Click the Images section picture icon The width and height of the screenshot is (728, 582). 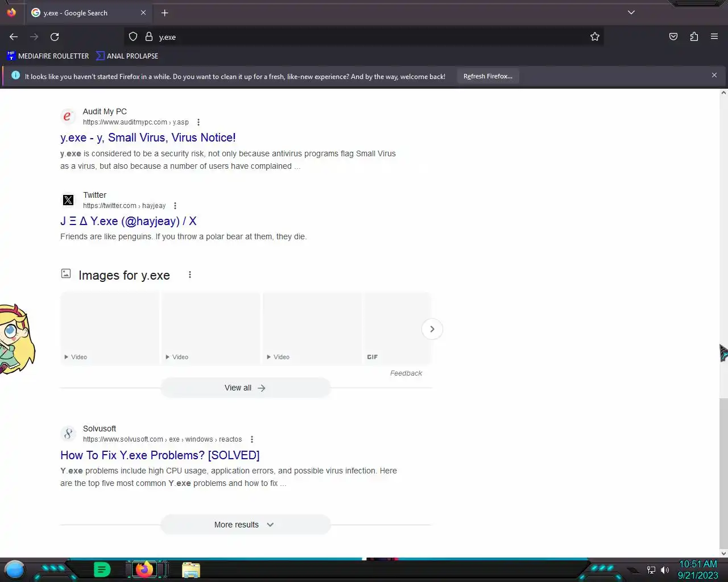click(66, 274)
